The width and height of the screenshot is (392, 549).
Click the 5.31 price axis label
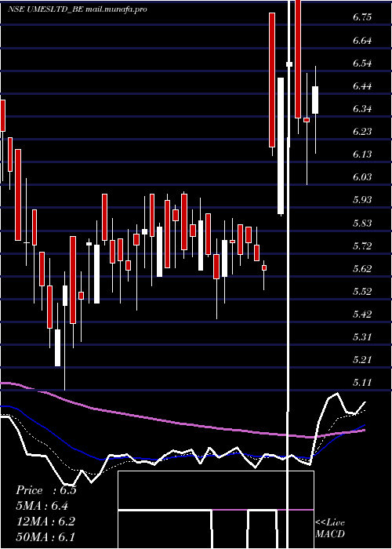(362, 336)
